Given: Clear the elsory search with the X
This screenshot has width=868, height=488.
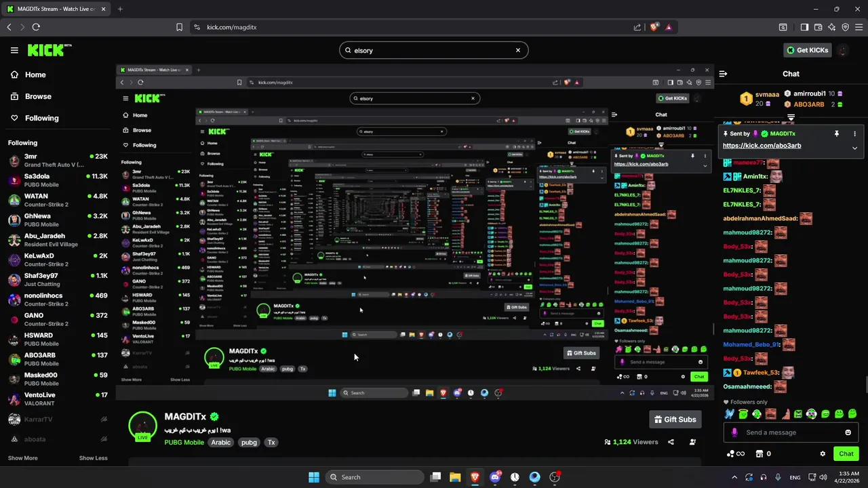Looking at the screenshot, I should [518, 50].
